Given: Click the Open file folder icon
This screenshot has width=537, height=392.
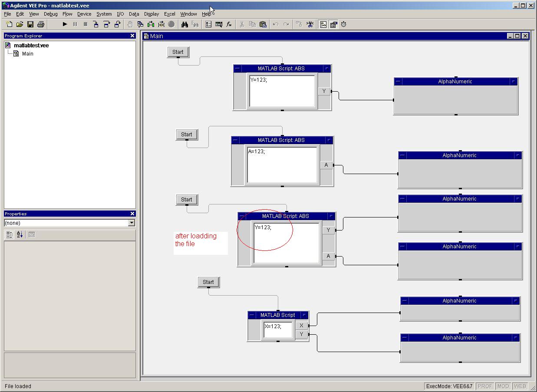Looking at the screenshot, I should [x=20, y=24].
